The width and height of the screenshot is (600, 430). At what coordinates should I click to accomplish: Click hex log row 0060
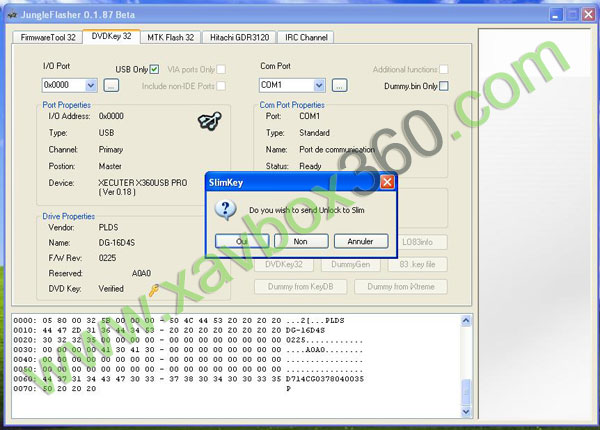[188, 379]
